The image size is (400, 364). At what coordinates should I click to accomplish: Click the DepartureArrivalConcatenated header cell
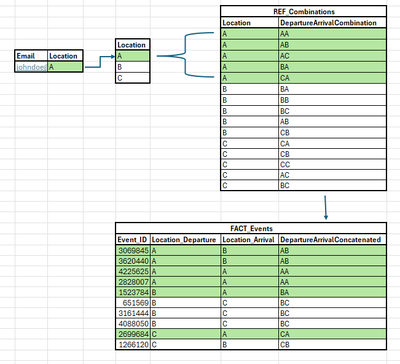[332, 240]
